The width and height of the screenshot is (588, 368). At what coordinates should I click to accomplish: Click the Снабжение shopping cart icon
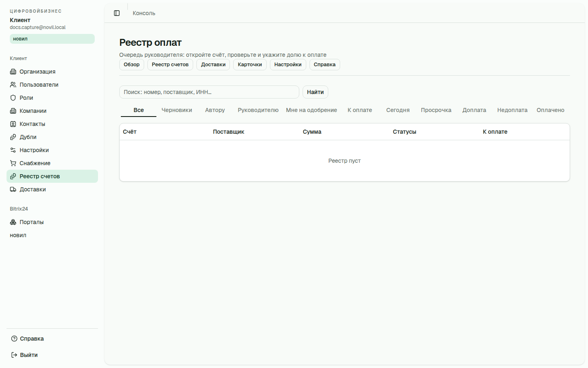(x=13, y=163)
